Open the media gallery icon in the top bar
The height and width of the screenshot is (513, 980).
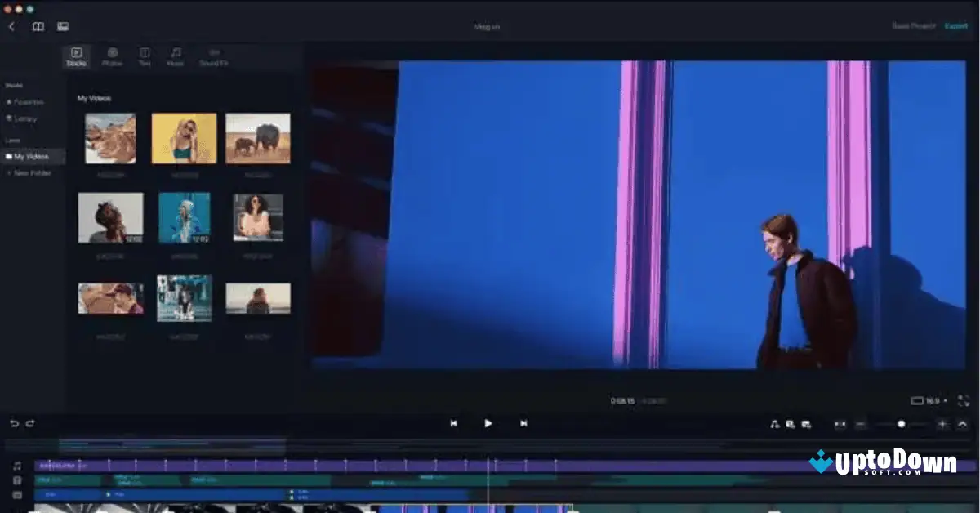62,25
